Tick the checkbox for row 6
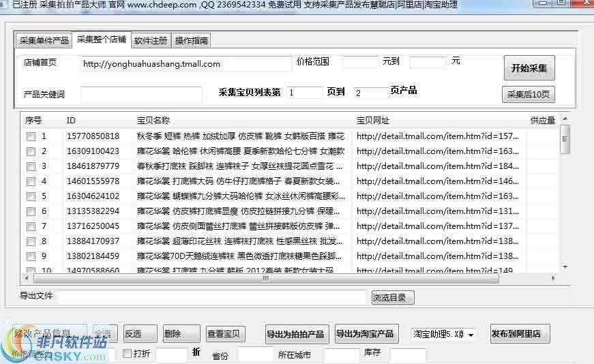Image resolution: width=594 pixels, height=364 pixels. point(31,211)
